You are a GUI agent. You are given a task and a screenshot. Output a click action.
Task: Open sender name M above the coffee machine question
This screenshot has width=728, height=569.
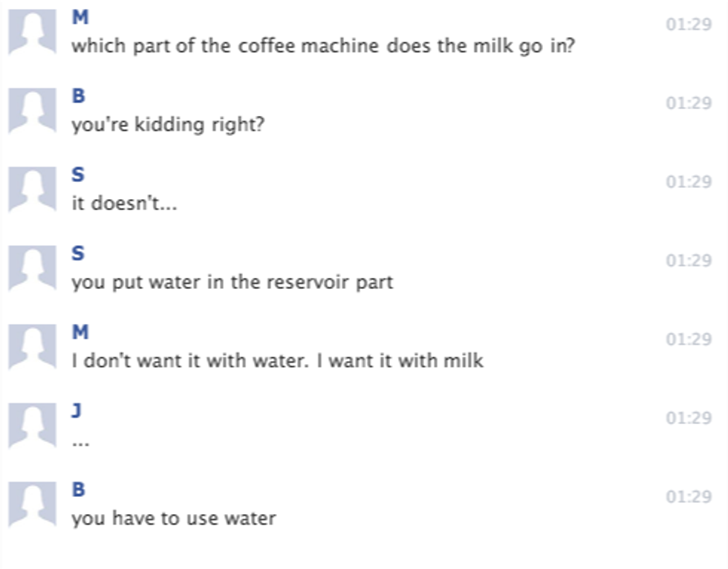click(x=79, y=17)
